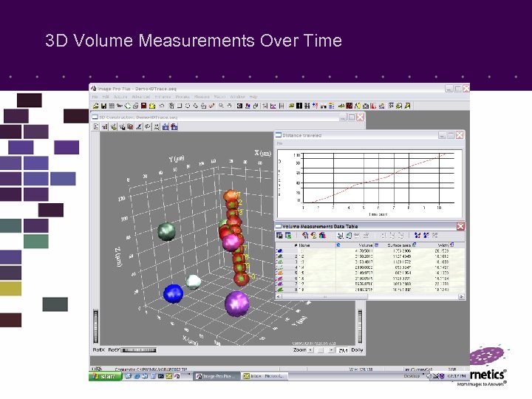Click the Zoom value field showing 29.1
The image size is (532, 399).
click(x=343, y=350)
